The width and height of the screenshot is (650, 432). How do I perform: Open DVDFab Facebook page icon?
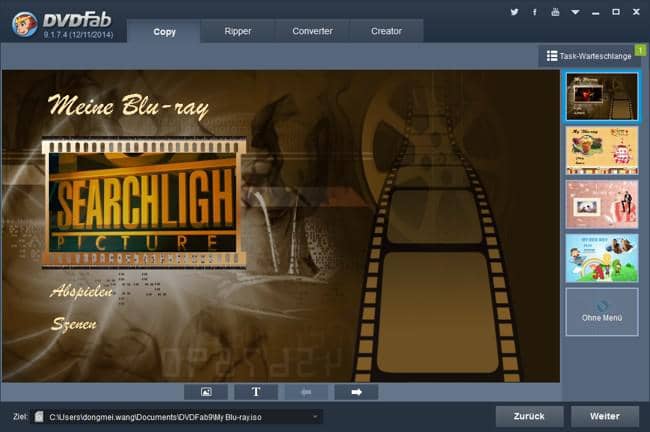(535, 12)
